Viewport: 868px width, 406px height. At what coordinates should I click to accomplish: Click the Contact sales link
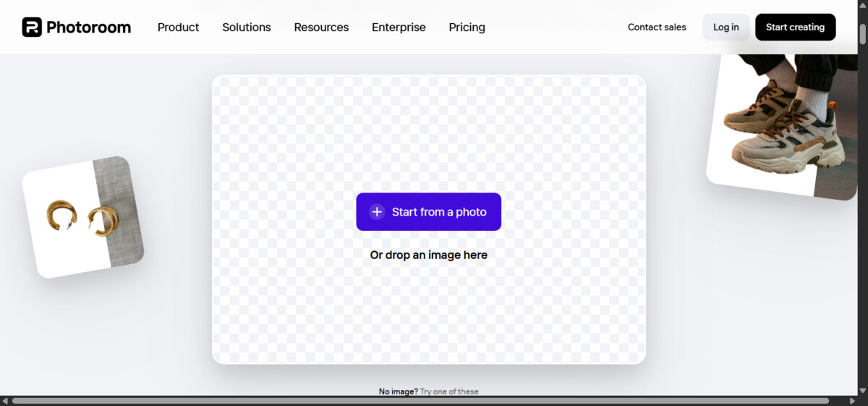point(657,28)
